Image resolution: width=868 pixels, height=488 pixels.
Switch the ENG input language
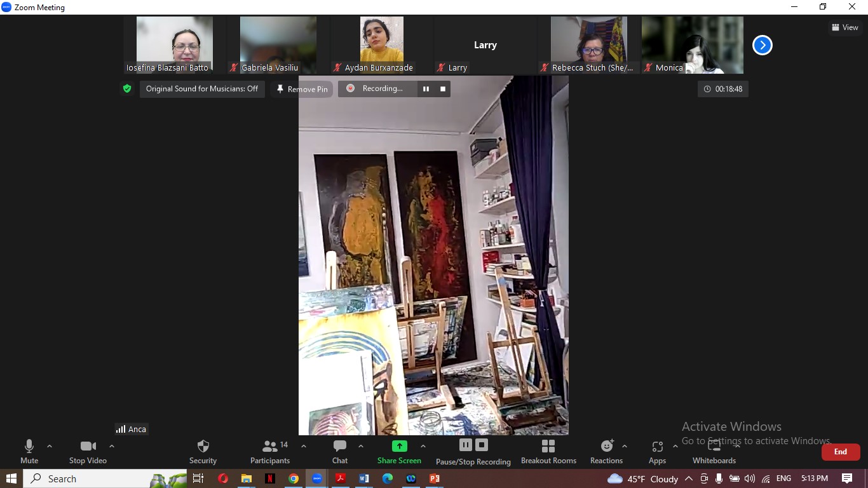click(x=783, y=478)
